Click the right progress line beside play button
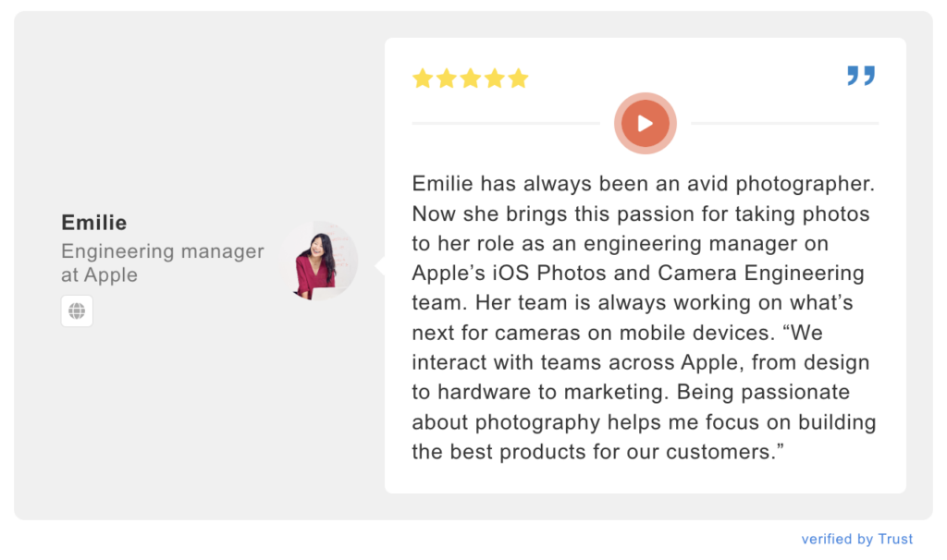 coord(784,123)
